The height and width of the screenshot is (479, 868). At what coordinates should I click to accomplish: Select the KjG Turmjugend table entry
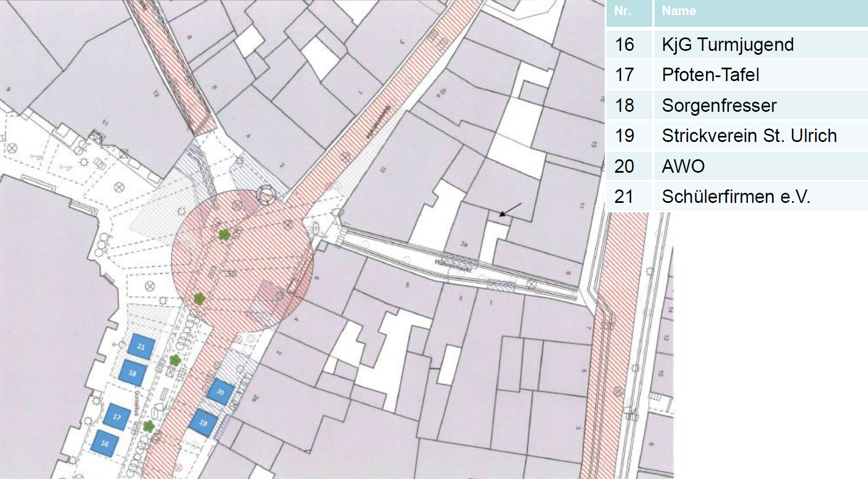tap(727, 45)
